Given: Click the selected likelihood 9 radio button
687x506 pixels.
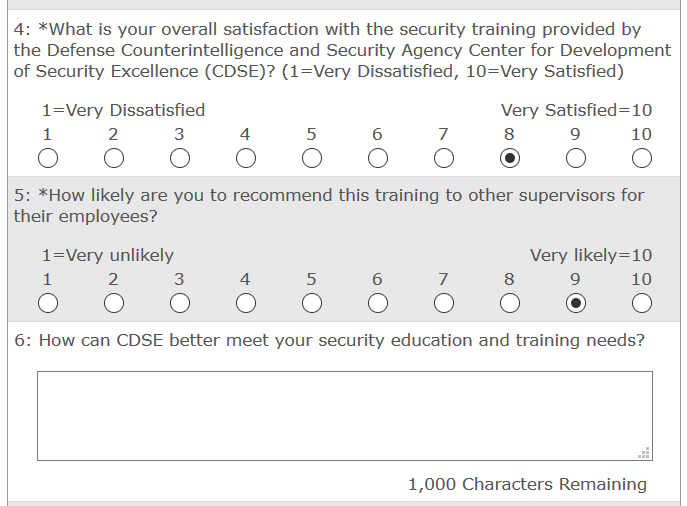Looking at the screenshot, I should click(x=575, y=303).
